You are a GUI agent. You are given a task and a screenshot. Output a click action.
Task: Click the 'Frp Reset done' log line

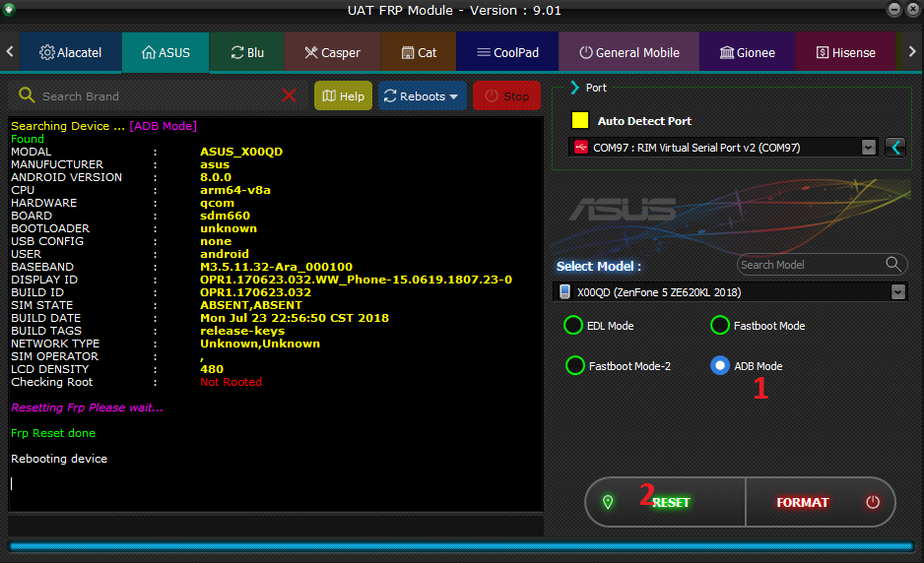[x=53, y=433]
